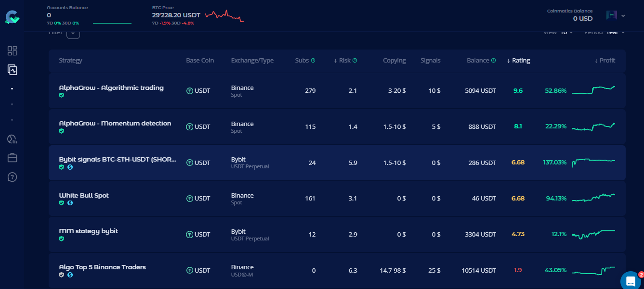644x289 pixels.
Task: Click the 4.73 rating value
Action: 518,234
